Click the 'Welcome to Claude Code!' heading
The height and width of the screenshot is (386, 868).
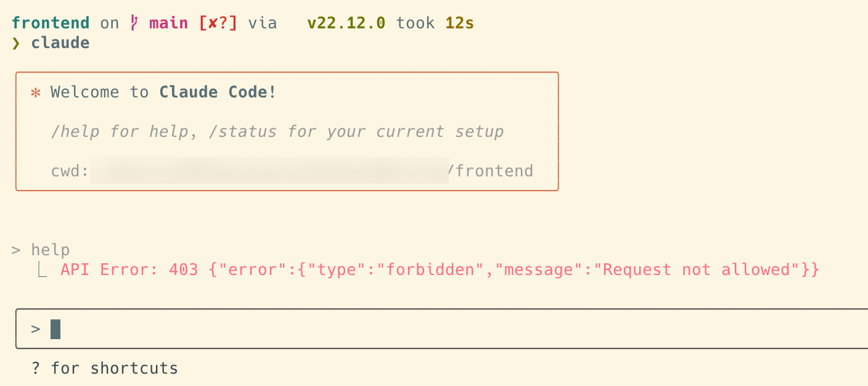[x=164, y=92]
